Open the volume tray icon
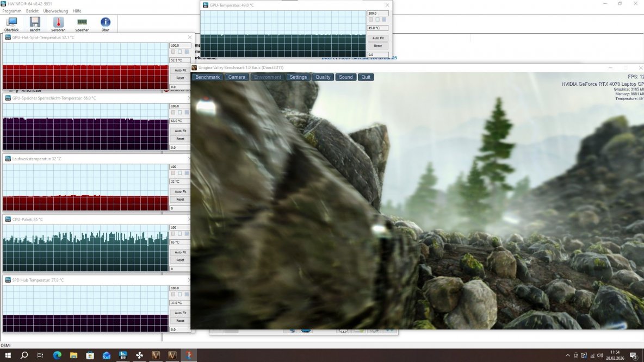 pos(600,355)
